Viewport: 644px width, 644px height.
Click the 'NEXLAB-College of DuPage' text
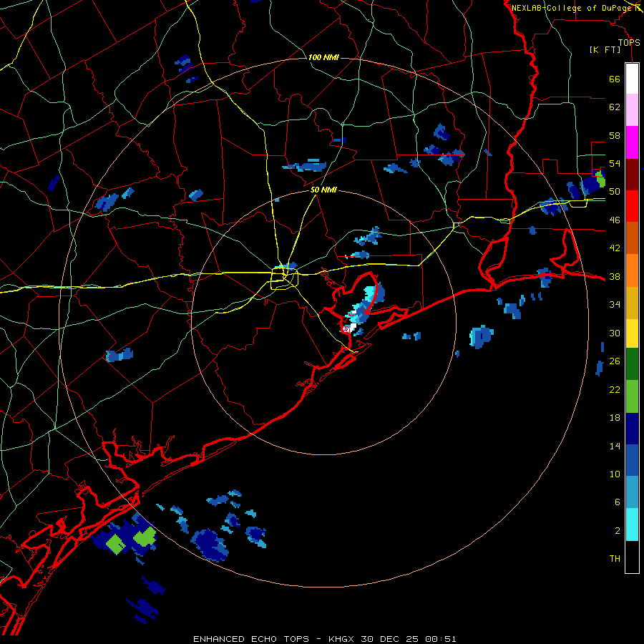coord(572,8)
